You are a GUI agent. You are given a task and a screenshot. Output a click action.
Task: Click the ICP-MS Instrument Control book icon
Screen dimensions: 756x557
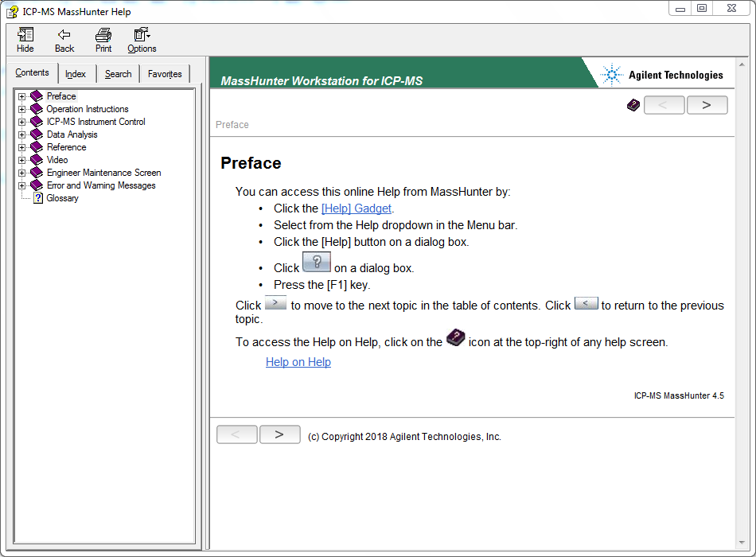click(37, 122)
